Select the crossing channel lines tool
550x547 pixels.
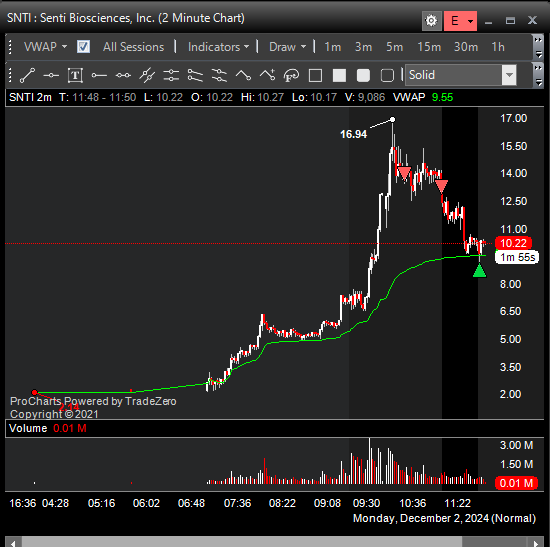pos(219,75)
